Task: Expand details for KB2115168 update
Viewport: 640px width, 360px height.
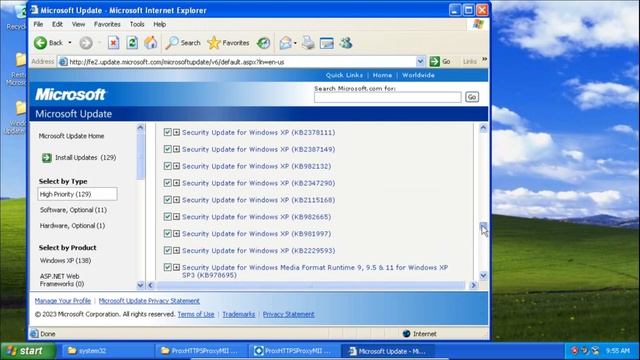Action: pyautogui.click(x=176, y=200)
